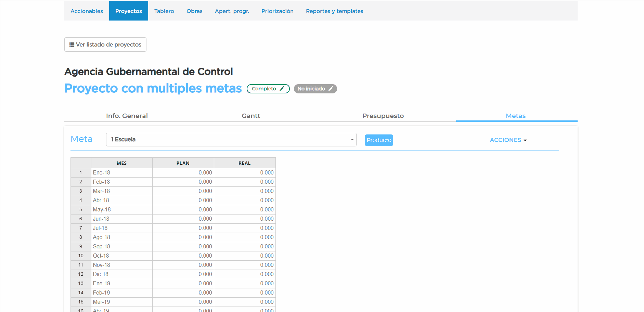This screenshot has height=312, width=644.
Task: Click the pencil icon on Completo badge
Action: coord(282,89)
